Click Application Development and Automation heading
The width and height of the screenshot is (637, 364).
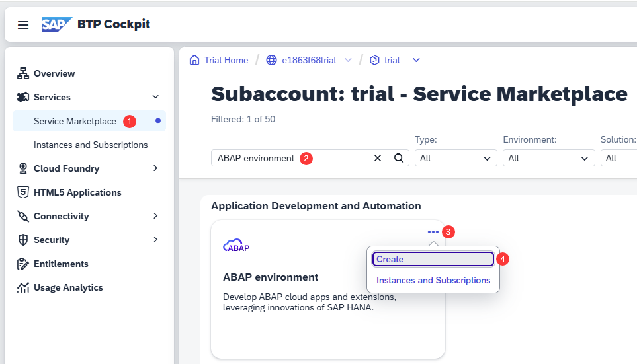[316, 205]
